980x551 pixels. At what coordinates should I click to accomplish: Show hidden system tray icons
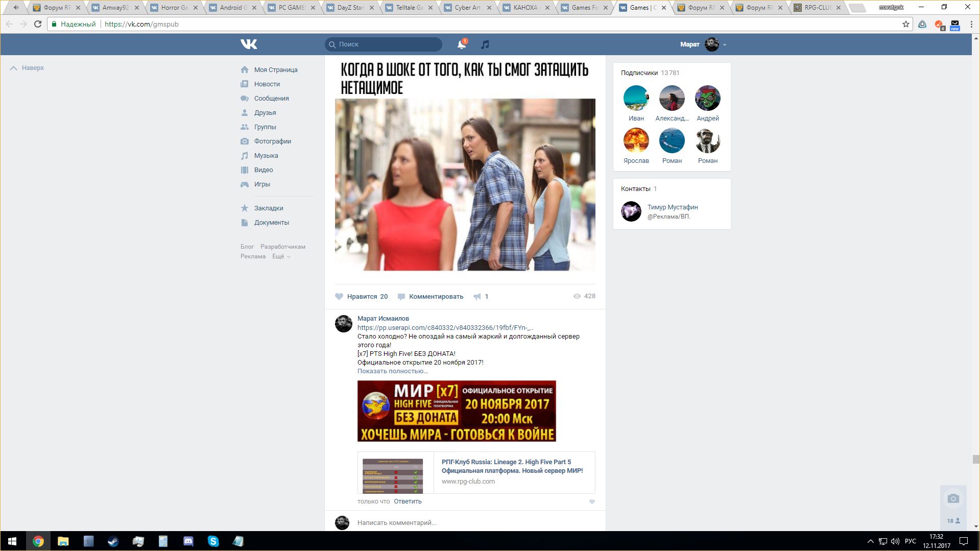[871, 541]
